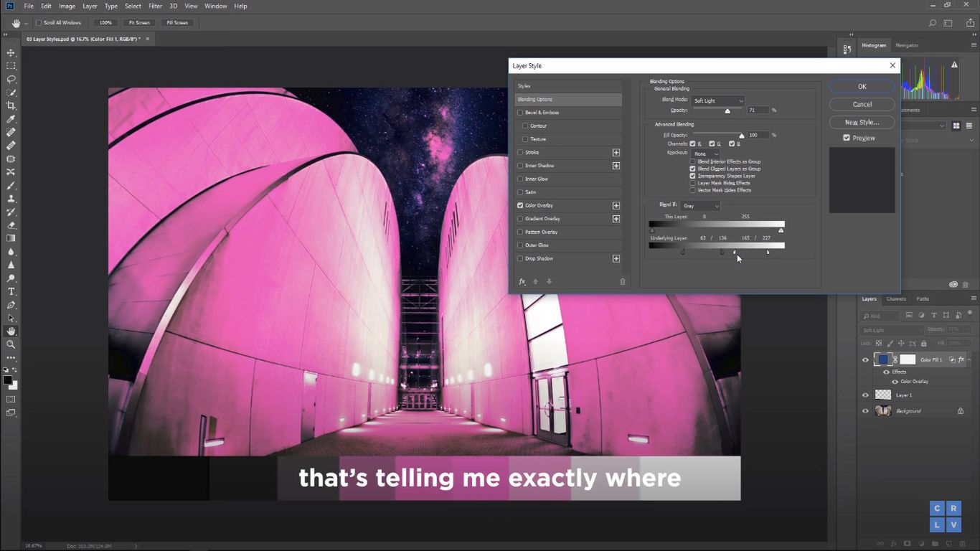Expand the Knockout dropdown

pos(705,154)
